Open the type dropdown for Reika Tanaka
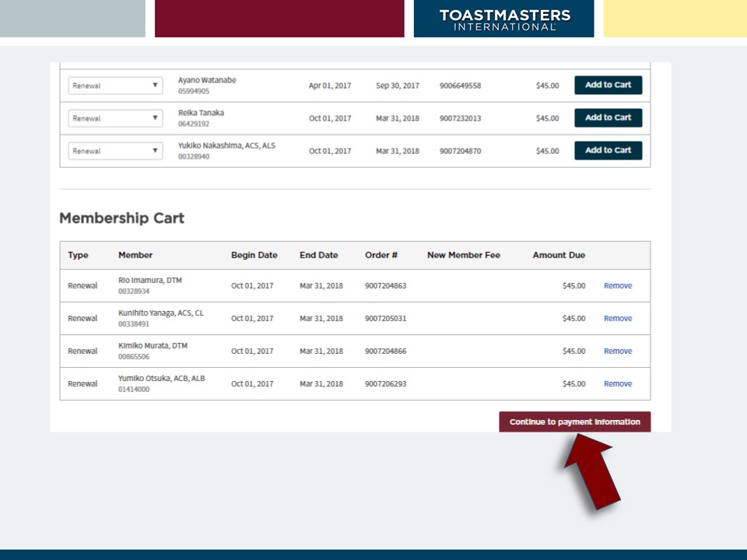The image size is (747, 560). [x=115, y=118]
